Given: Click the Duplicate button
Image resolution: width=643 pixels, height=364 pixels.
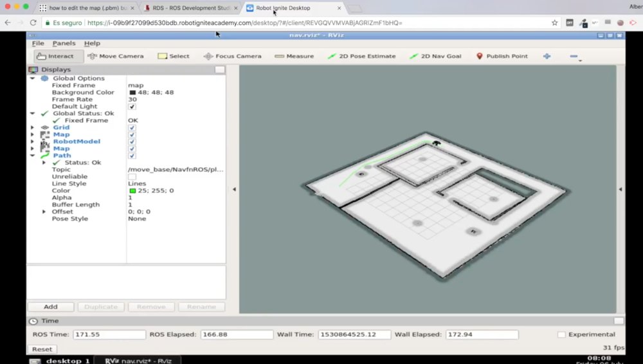Looking at the screenshot, I should pyautogui.click(x=101, y=307).
